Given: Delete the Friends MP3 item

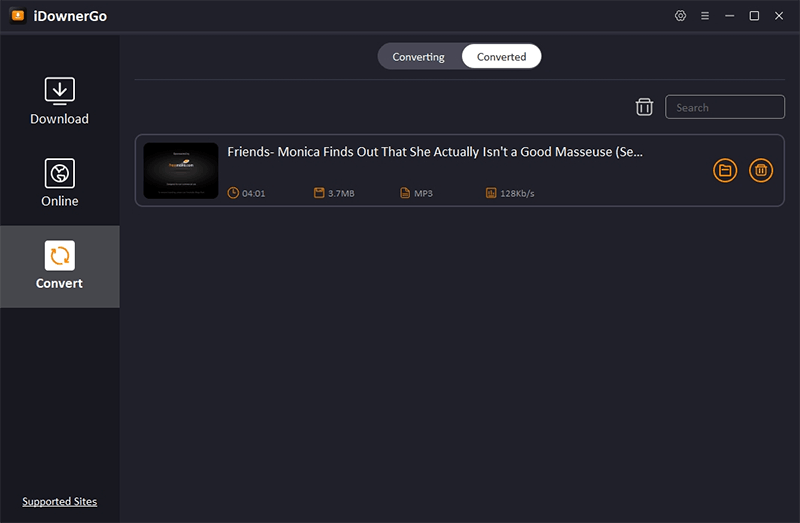Looking at the screenshot, I should 761,171.
